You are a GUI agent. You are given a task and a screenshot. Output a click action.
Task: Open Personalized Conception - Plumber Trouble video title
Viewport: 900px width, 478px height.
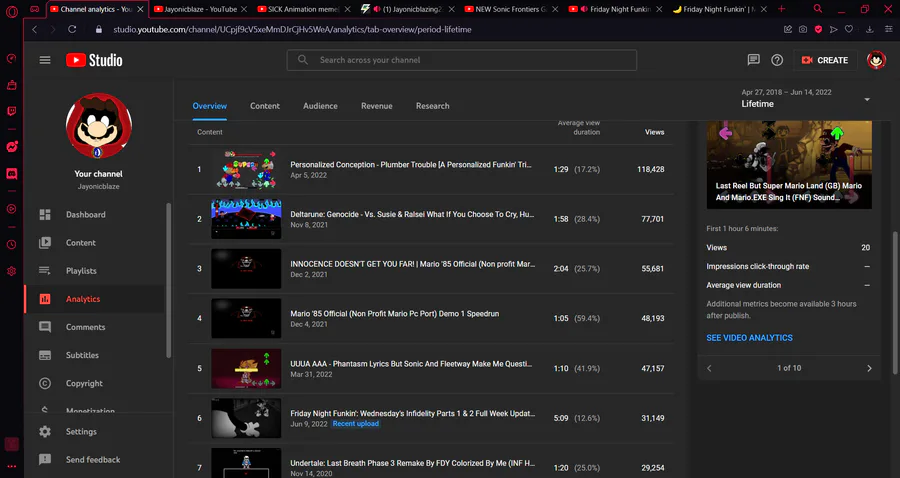point(411,165)
